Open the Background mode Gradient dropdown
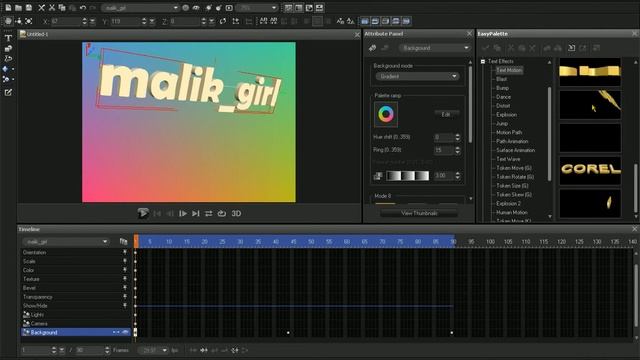640x360 pixels. (417, 76)
